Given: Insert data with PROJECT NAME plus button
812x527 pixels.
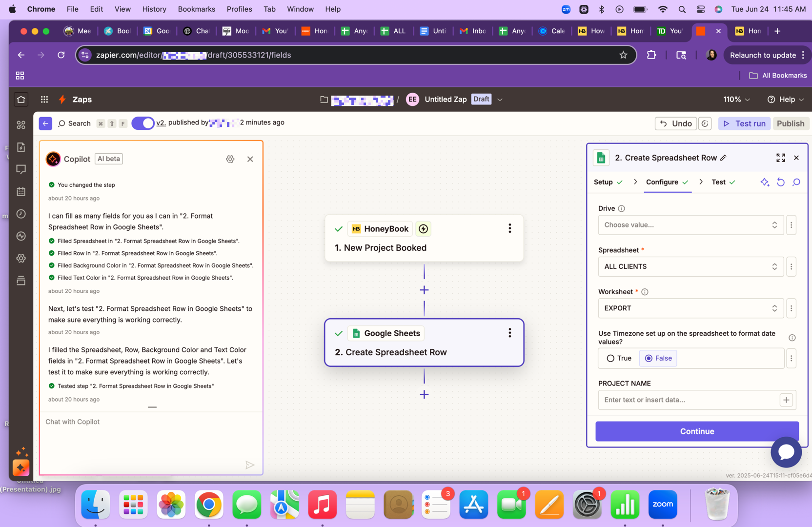Looking at the screenshot, I should [786, 400].
